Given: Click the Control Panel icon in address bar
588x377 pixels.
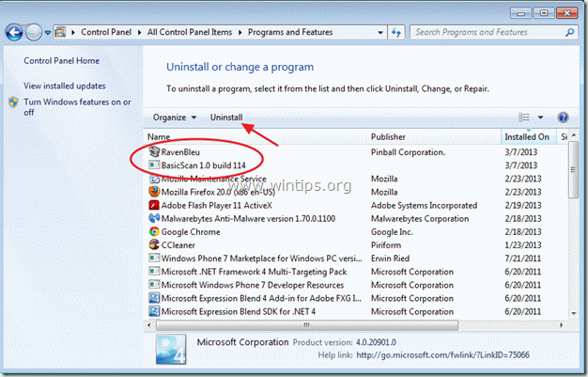Looking at the screenshot, I should [x=60, y=32].
